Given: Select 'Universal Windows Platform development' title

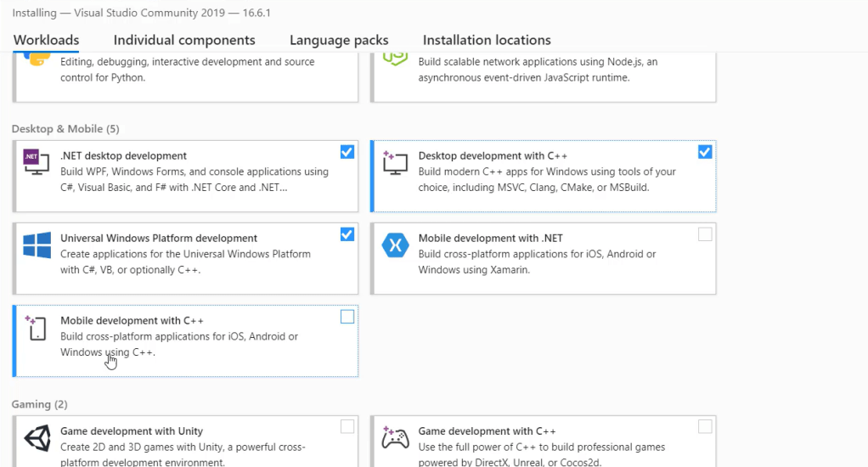Looking at the screenshot, I should [159, 239].
